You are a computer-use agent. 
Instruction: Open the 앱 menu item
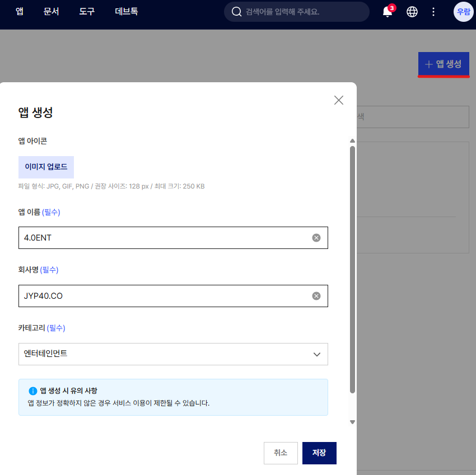point(20,12)
